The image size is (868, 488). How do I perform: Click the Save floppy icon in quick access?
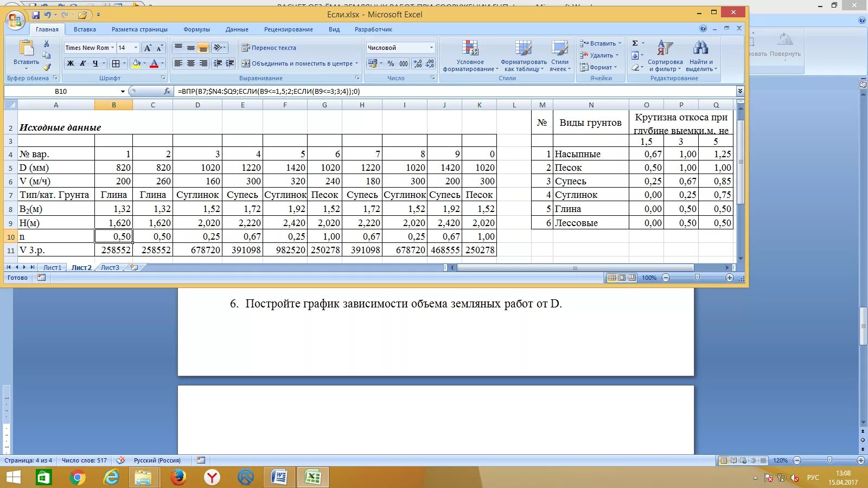[36, 15]
